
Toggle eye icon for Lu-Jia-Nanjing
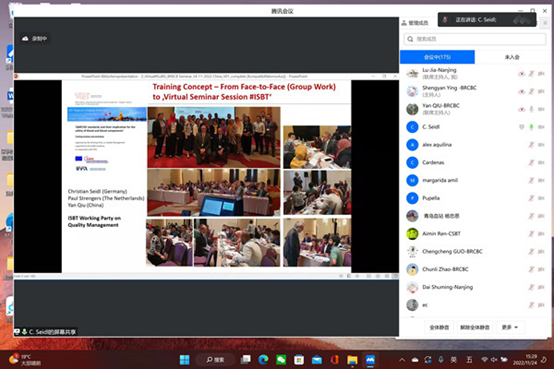521,74
